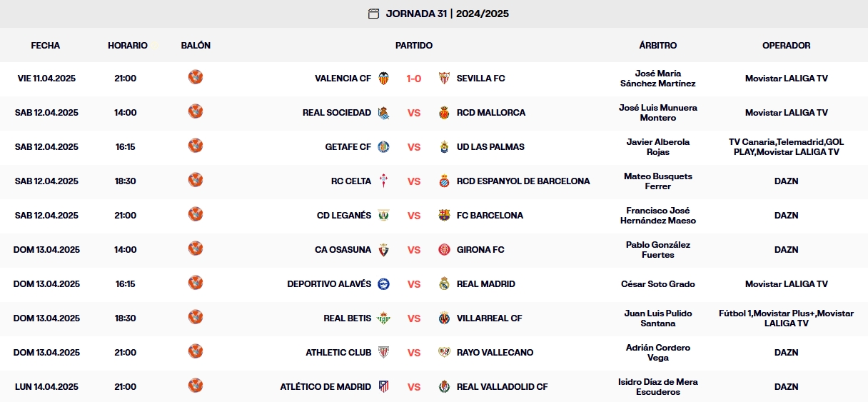Click the ÁRBITRO column header
The image size is (868, 402).
pyautogui.click(x=658, y=45)
